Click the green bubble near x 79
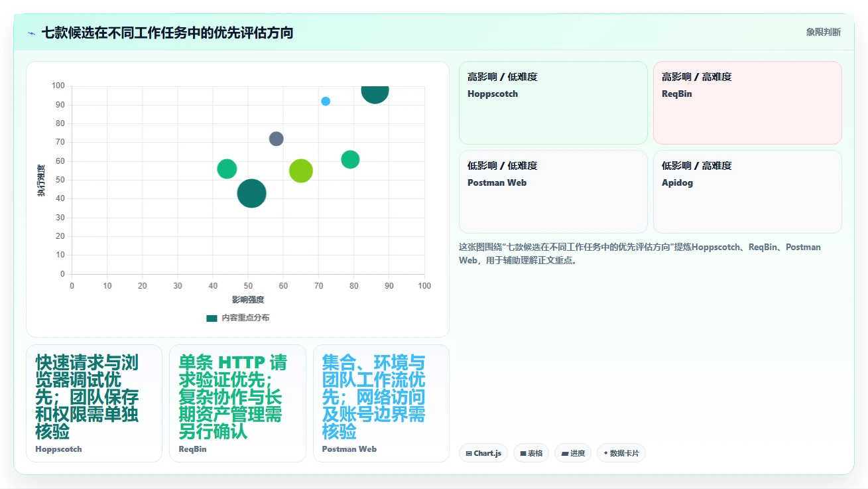868x489 pixels. click(x=350, y=159)
